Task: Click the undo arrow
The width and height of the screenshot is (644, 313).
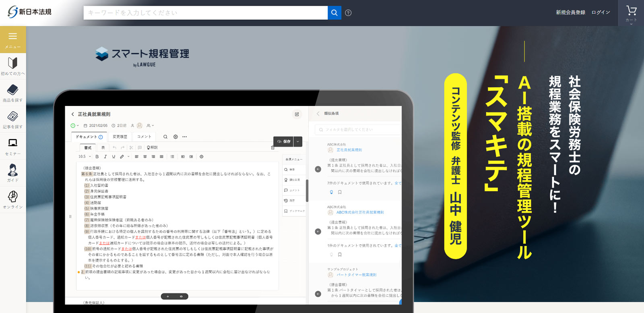Action: point(115,148)
